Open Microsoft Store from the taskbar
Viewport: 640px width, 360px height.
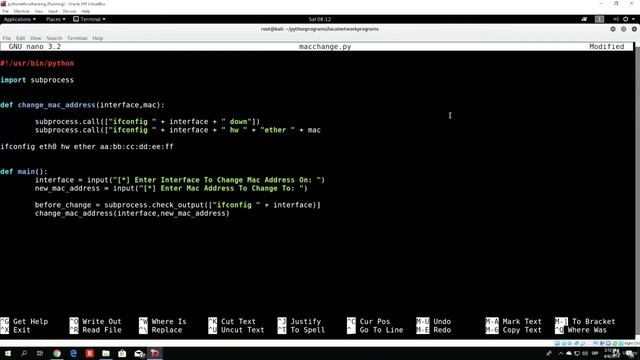click(122, 353)
